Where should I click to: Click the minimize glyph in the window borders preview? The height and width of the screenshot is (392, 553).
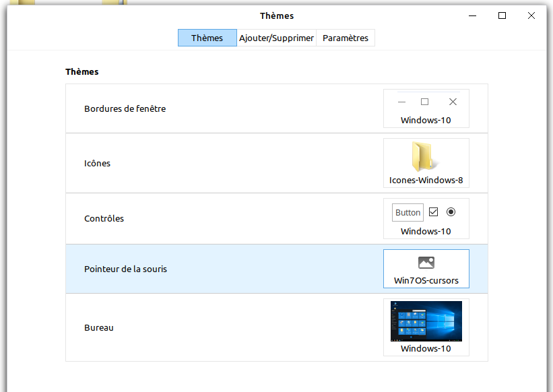[x=402, y=102]
